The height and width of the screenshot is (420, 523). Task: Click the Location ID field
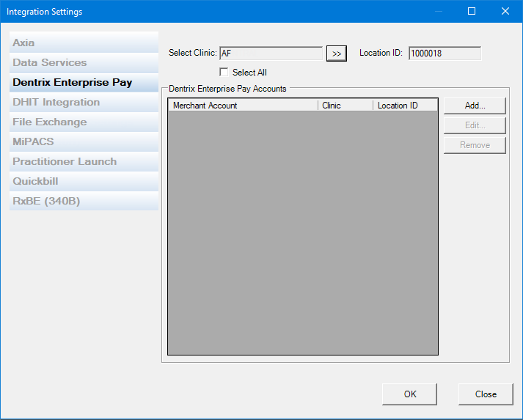pyautogui.click(x=445, y=54)
